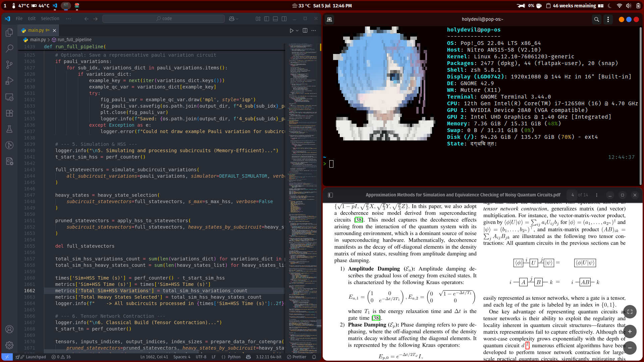
Task: Open the File menu in VS Code
Action: (x=19, y=19)
